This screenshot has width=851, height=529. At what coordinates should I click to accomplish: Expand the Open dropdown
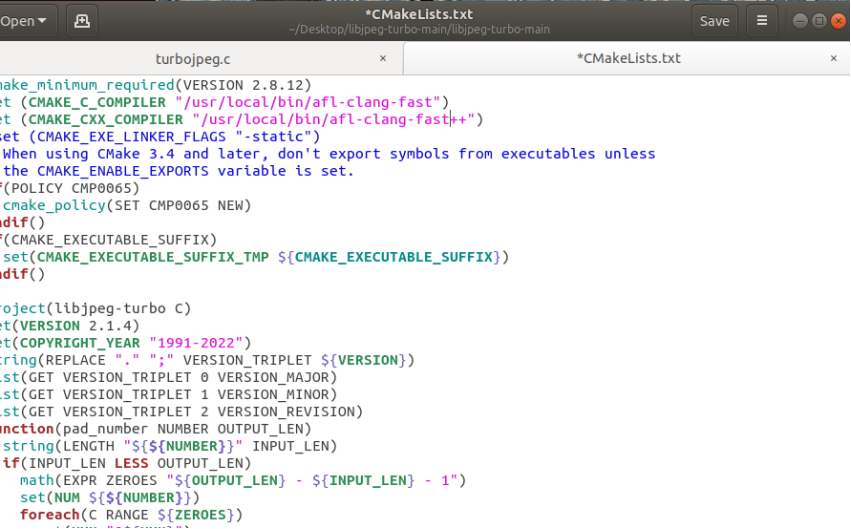(x=42, y=21)
